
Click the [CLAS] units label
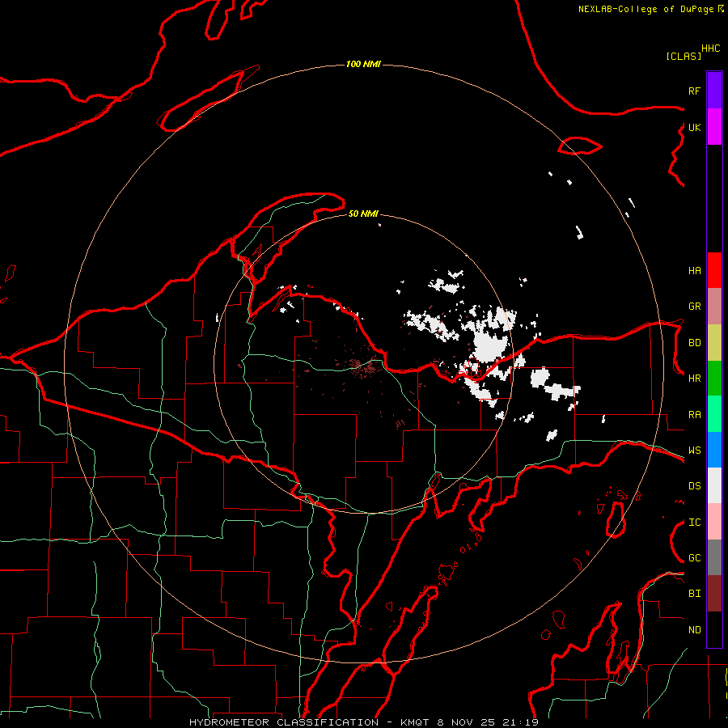tap(684, 56)
